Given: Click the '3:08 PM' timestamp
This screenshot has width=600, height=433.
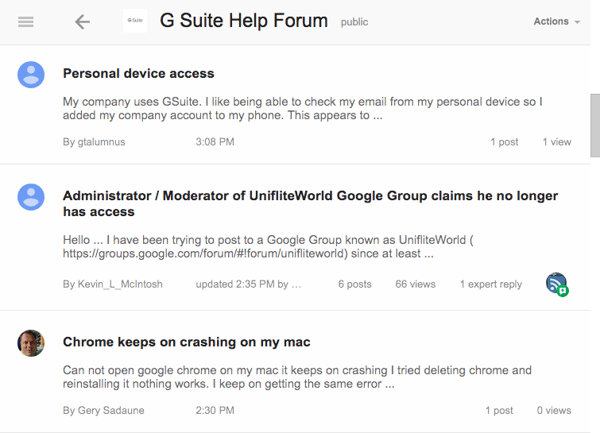Looking at the screenshot, I should (215, 142).
